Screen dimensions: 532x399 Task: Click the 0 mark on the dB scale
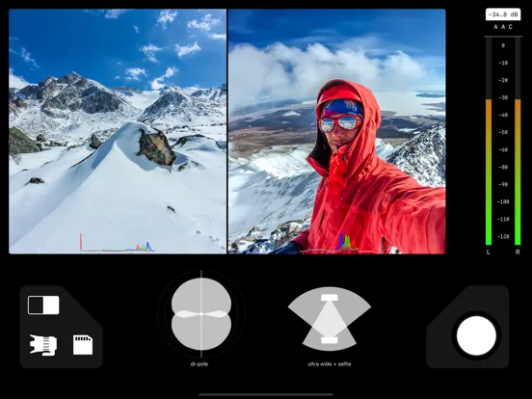pyautogui.click(x=503, y=45)
